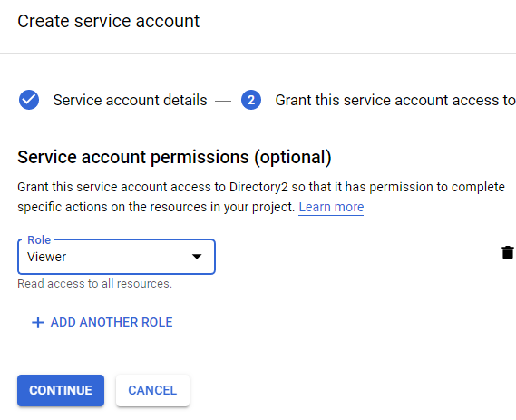Click the CONTINUE button
The width and height of the screenshot is (516, 420).
pos(61,390)
